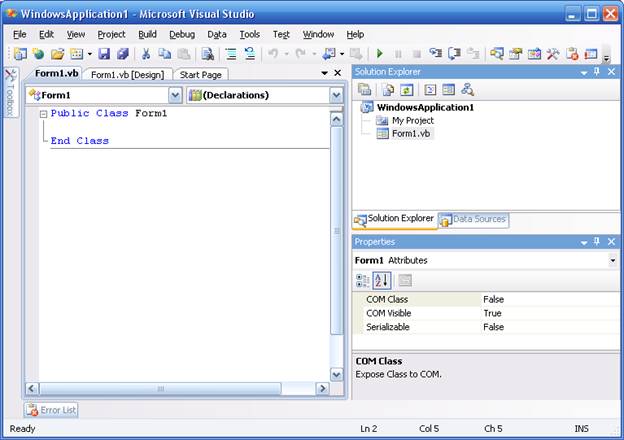Viewport: 624px width, 440px height.
Task: Select Form1.vb in Solution Explorer
Action: (x=411, y=134)
